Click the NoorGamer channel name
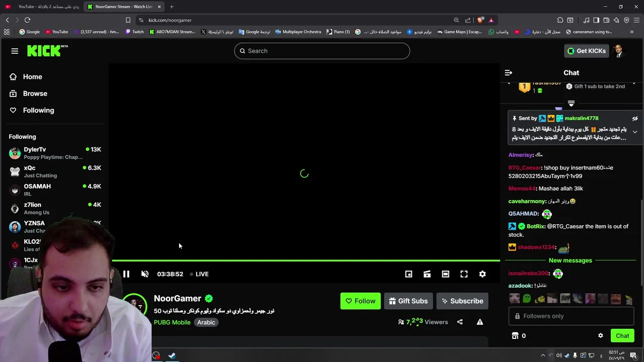Viewport: 644px width, 362px height. coord(178,299)
